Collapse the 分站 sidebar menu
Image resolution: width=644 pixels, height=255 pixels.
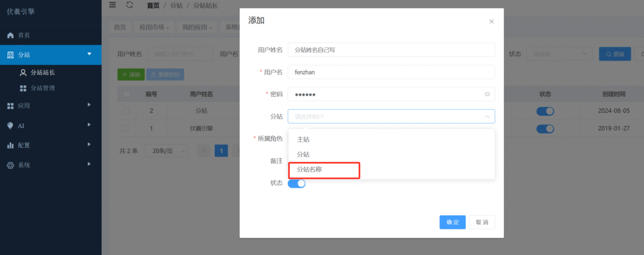pyautogui.click(x=50, y=55)
